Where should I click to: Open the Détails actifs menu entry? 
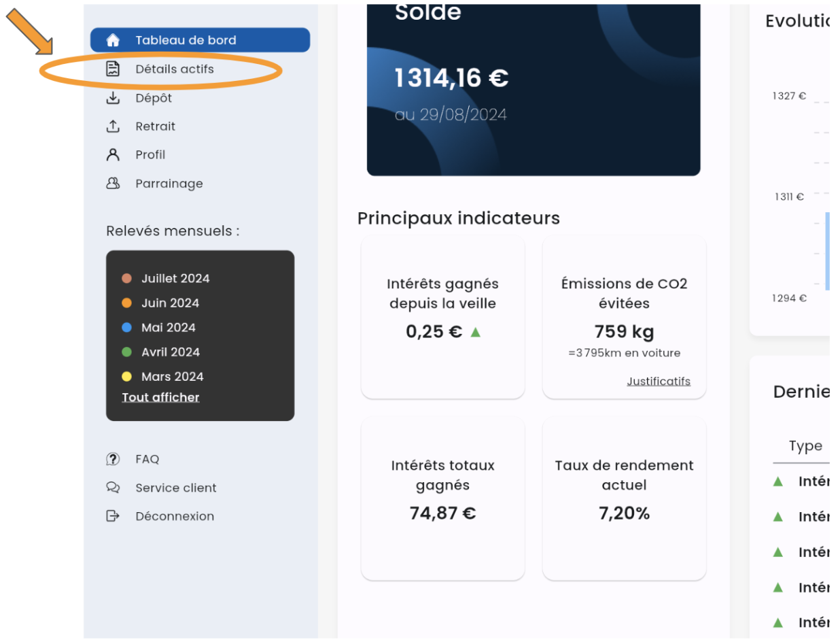[x=175, y=69]
